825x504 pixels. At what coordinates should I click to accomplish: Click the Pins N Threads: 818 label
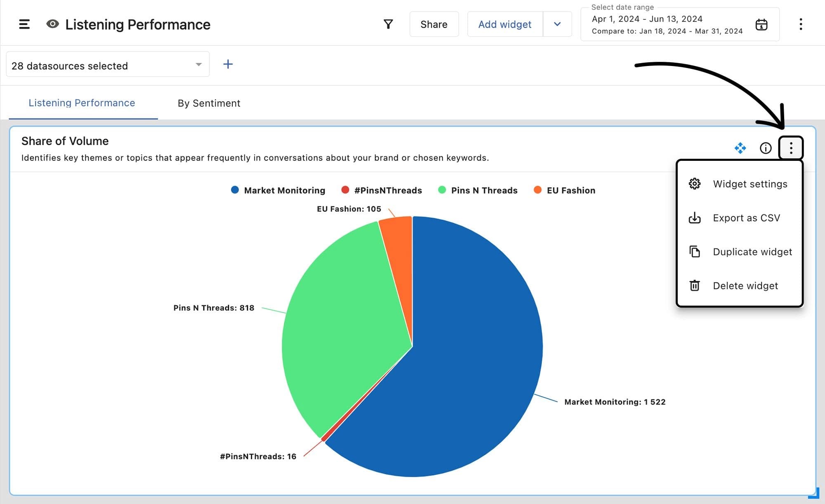click(214, 308)
